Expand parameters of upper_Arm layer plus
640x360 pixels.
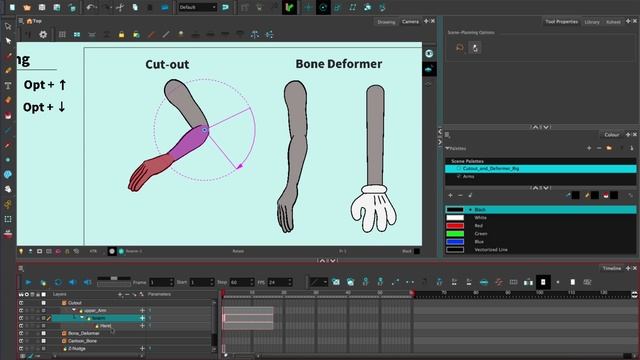coord(142,310)
